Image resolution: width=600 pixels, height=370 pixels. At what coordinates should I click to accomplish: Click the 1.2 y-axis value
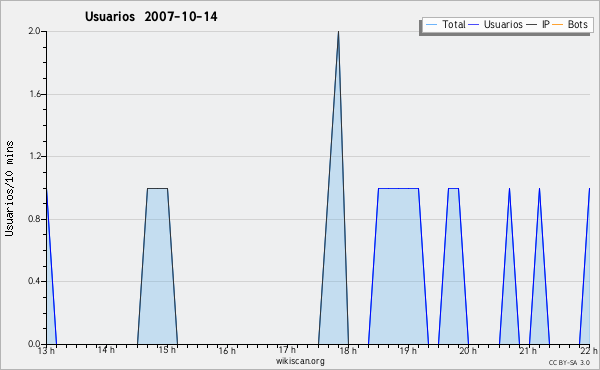coord(34,156)
